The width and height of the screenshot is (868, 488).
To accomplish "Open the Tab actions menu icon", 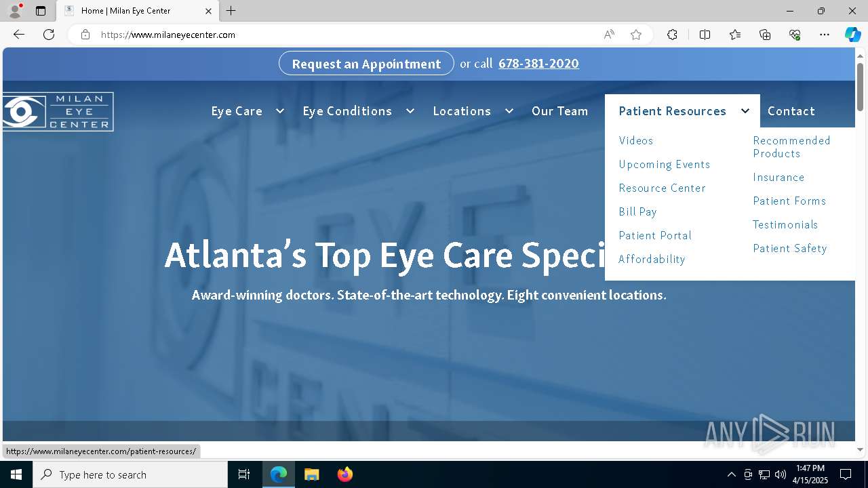I will [41, 11].
